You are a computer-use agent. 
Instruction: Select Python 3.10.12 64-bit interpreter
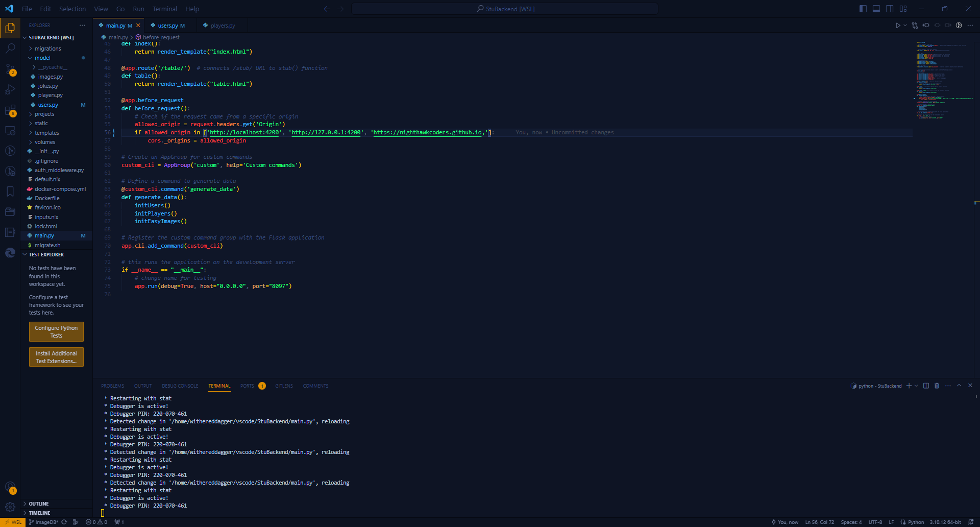click(945, 522)
